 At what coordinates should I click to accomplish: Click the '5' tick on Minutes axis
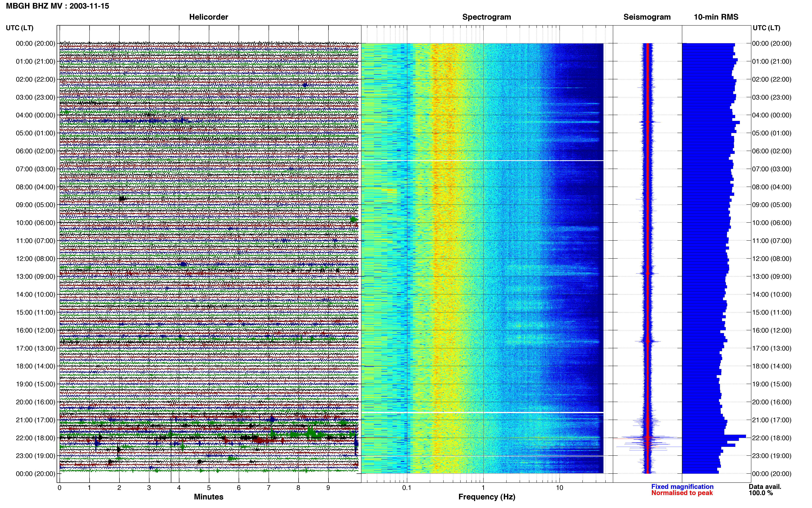pyautogui.click(x=209, y=488)
